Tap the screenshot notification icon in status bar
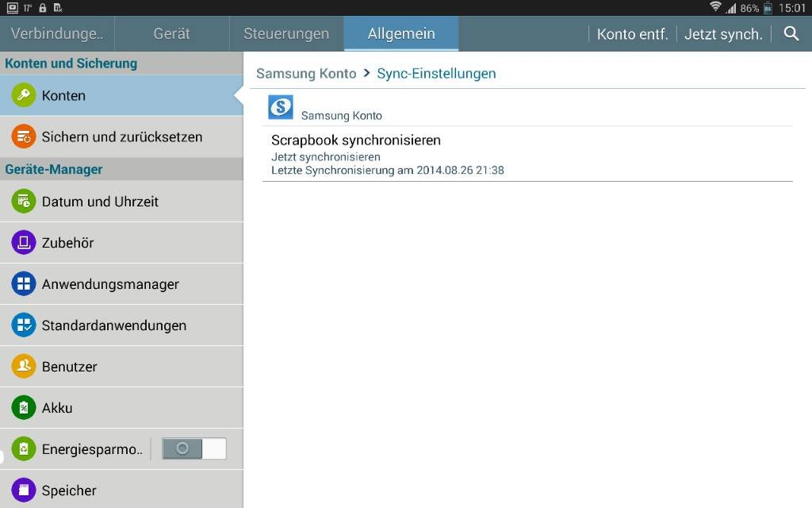The width and height of the screenshot is (812, 508). coord(13,8)
